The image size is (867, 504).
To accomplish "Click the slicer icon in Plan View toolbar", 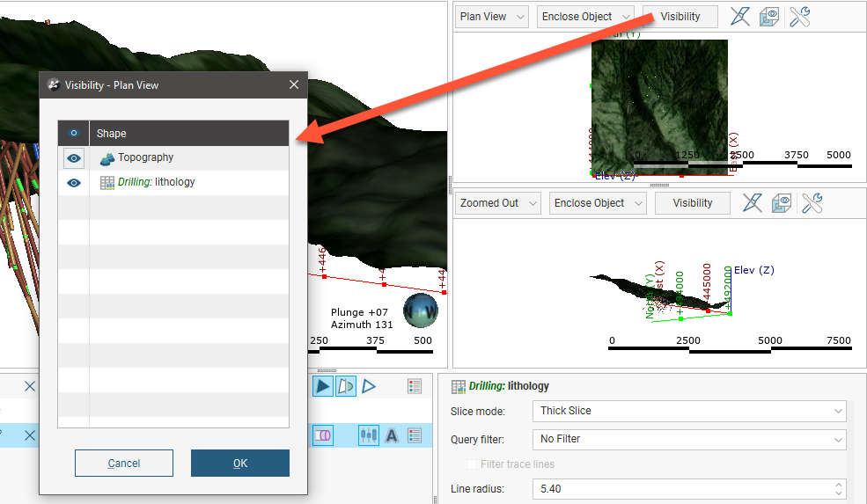I will 741,17.
